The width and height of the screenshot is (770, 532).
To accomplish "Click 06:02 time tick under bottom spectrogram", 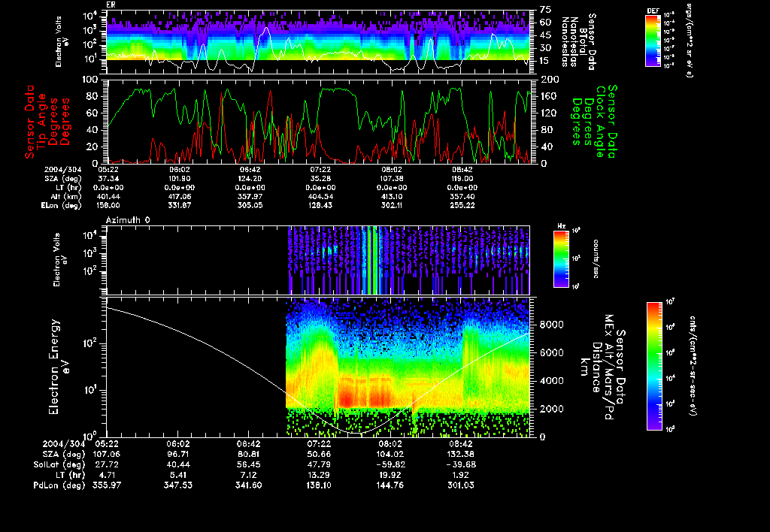I will [x=177, y=444].
